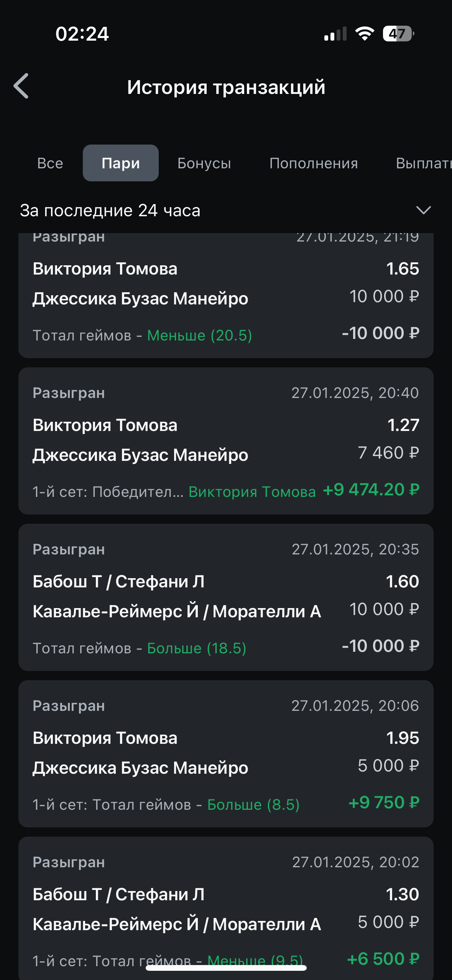
Task: Tap the back arrow icon
Action: pos(21,86)
